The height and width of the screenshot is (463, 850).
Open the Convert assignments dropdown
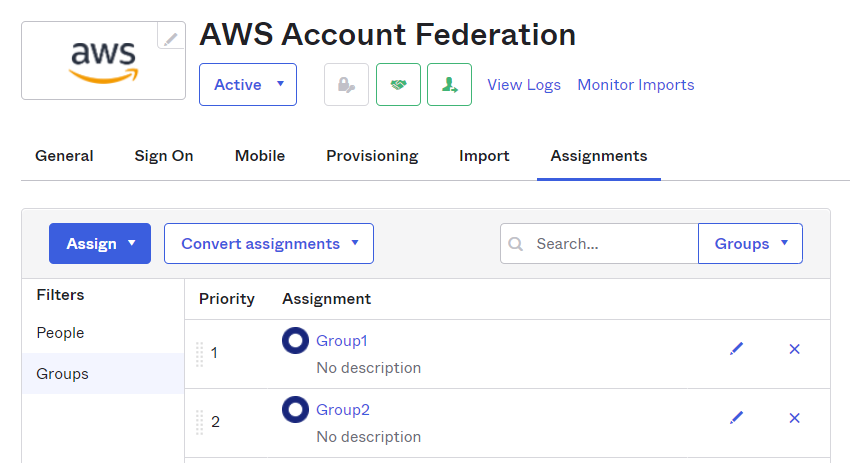268,244
